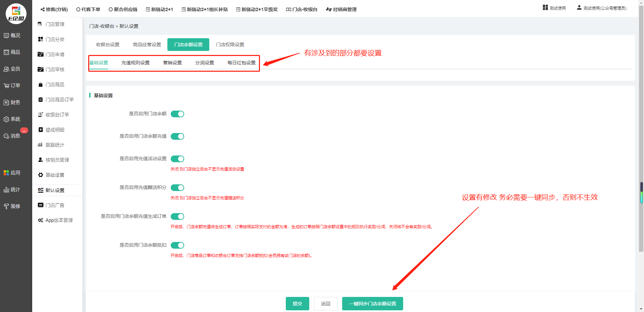Open 消息 messages with red badge
Screen dimensions: 644x312
click(12, 136)
